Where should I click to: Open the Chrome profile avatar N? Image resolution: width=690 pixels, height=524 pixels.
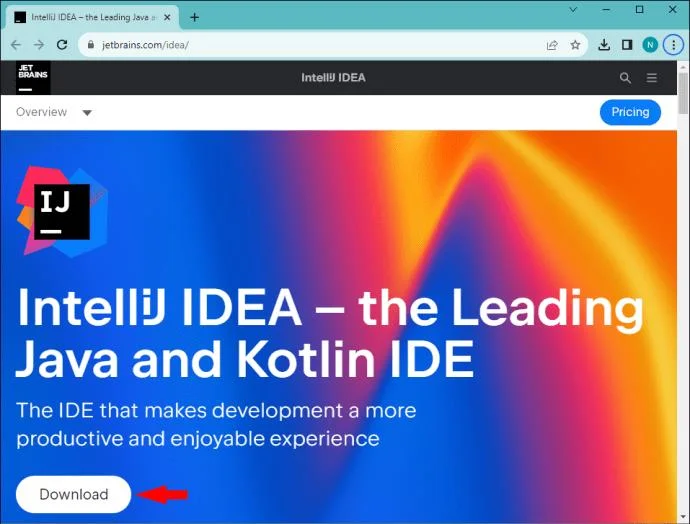coord(650,45)
